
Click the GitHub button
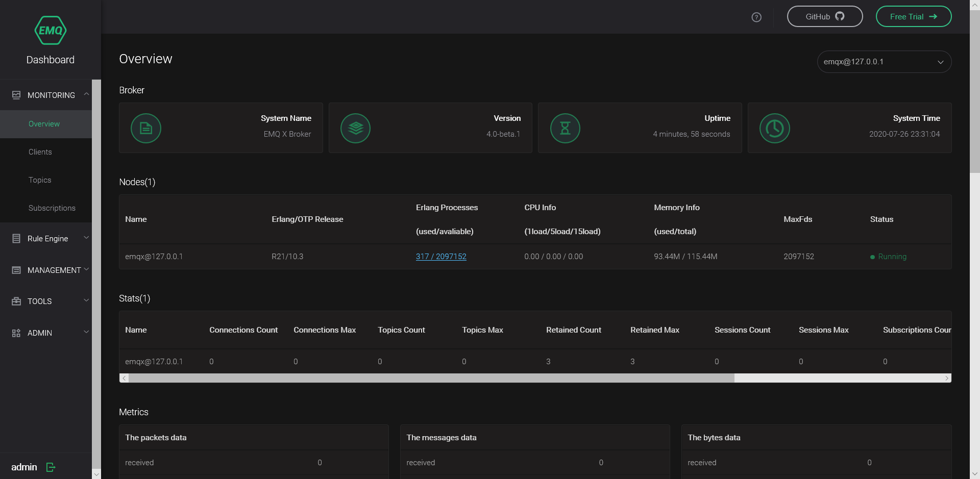825,16
